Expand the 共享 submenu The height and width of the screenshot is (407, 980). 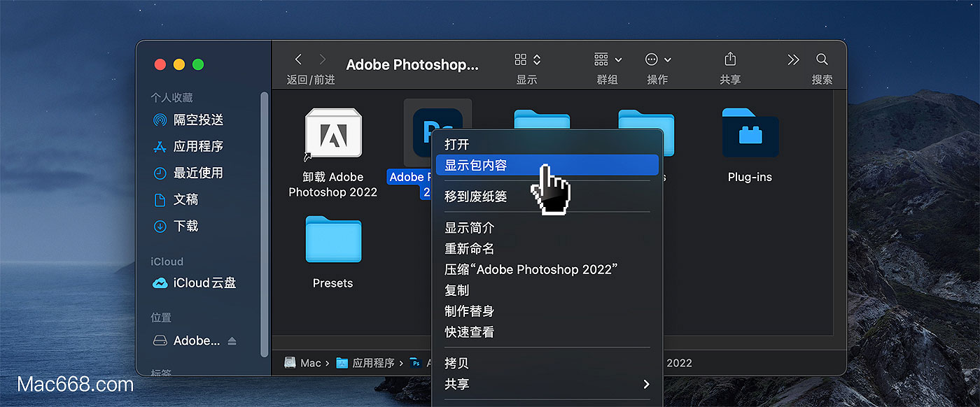546,384
